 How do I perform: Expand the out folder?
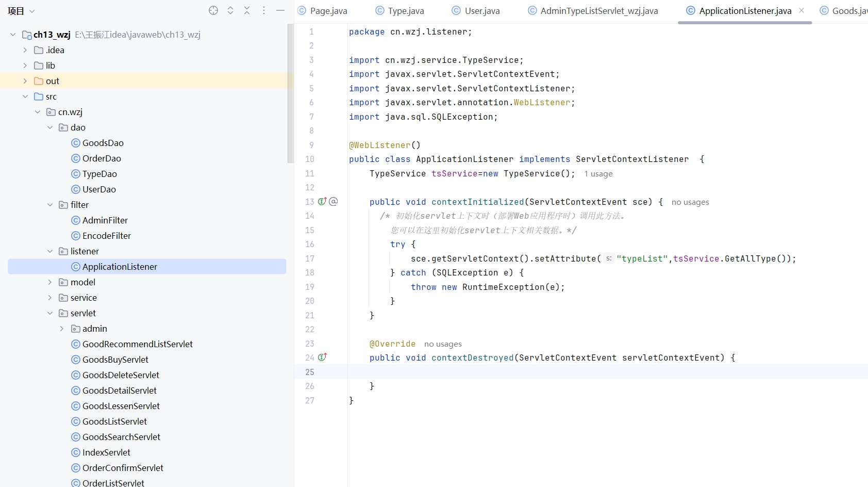25,81
